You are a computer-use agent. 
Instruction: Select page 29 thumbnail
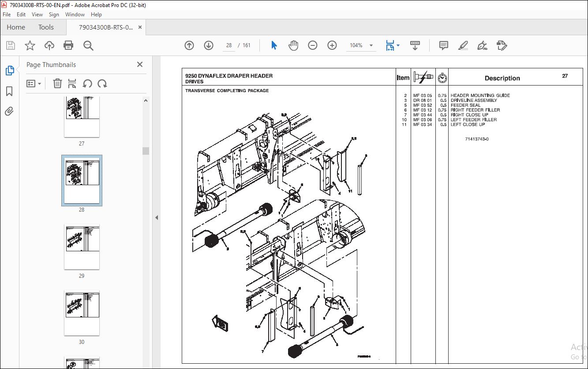(82, 247)
